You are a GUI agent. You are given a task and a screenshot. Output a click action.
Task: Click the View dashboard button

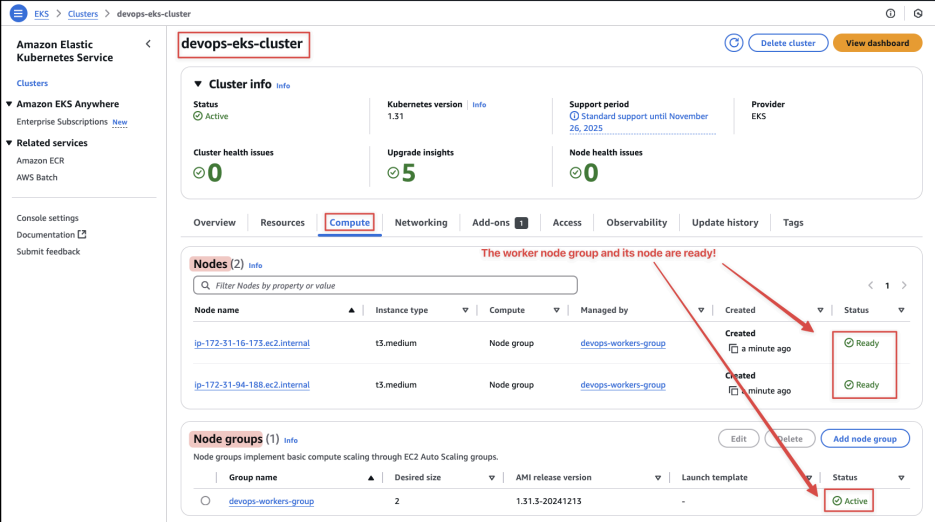(x=877, y=43)
